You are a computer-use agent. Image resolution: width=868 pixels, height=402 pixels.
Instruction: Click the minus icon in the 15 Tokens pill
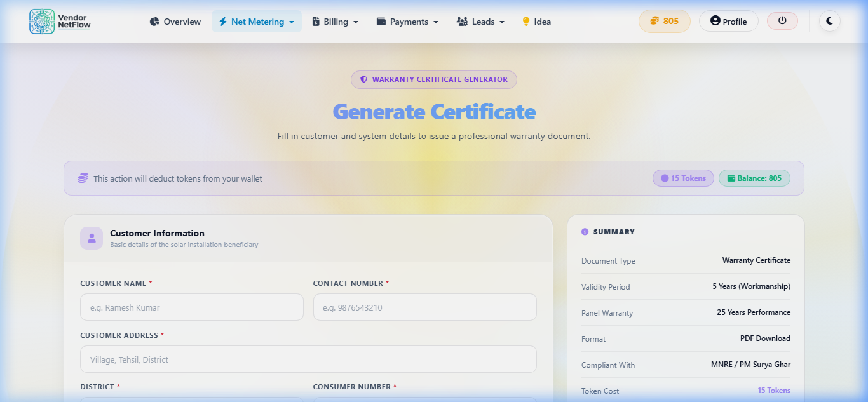(x=665, y=178)
